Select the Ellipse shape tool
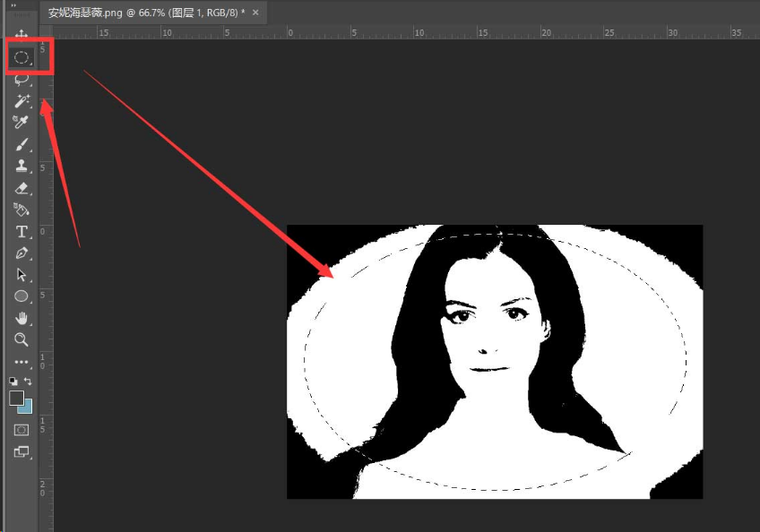This screenshot has height=532, width=760. [x=22, y=296]
